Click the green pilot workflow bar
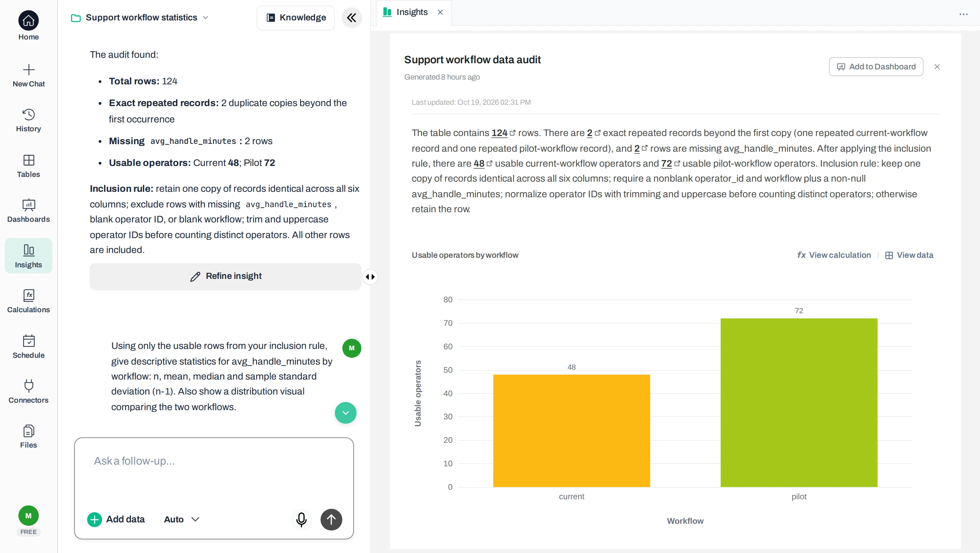The width and height of the screenshot is (980, 553). [799, 402]
